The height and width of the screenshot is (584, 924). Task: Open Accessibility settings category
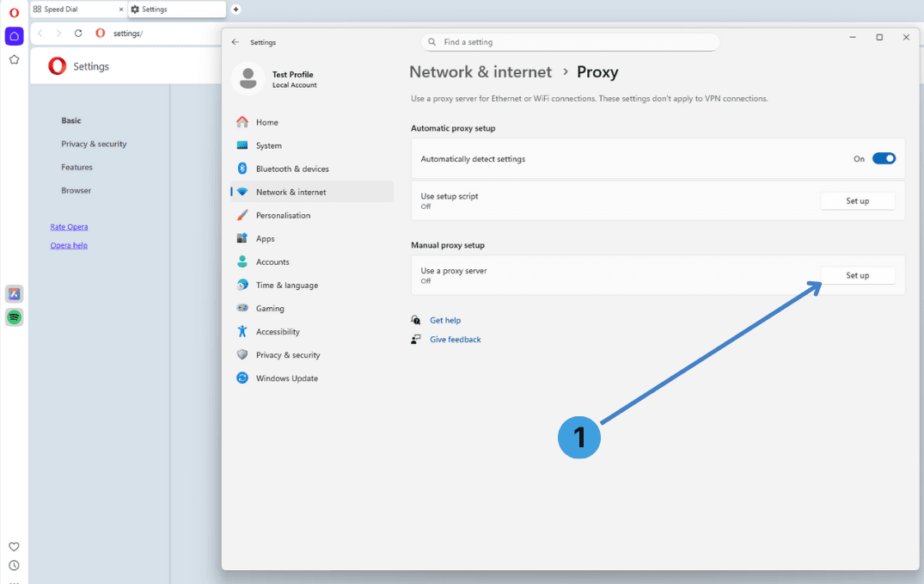[x=312, y=331]
